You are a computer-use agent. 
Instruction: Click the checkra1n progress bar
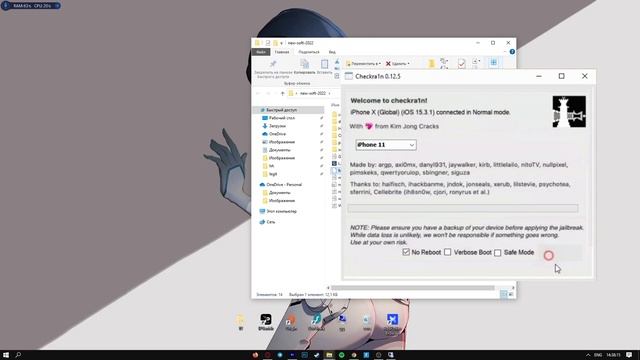[x=462, y=209]
